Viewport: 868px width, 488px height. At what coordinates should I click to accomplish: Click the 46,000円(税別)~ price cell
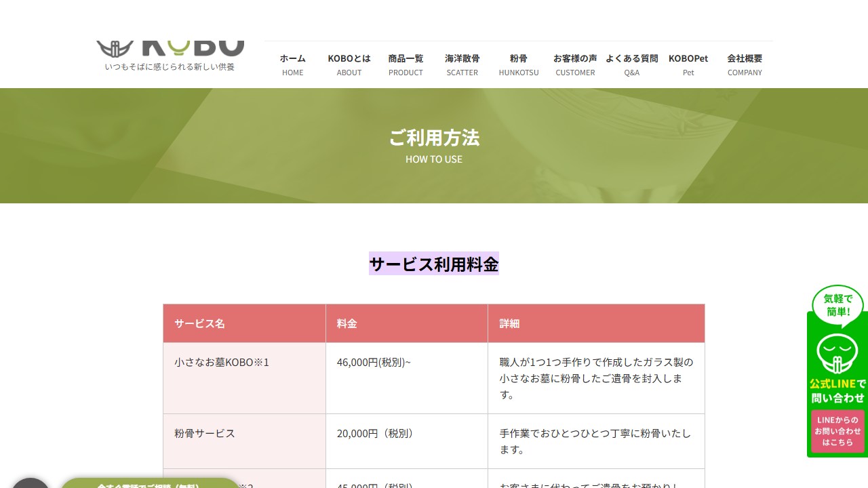(x=406, y=378)
